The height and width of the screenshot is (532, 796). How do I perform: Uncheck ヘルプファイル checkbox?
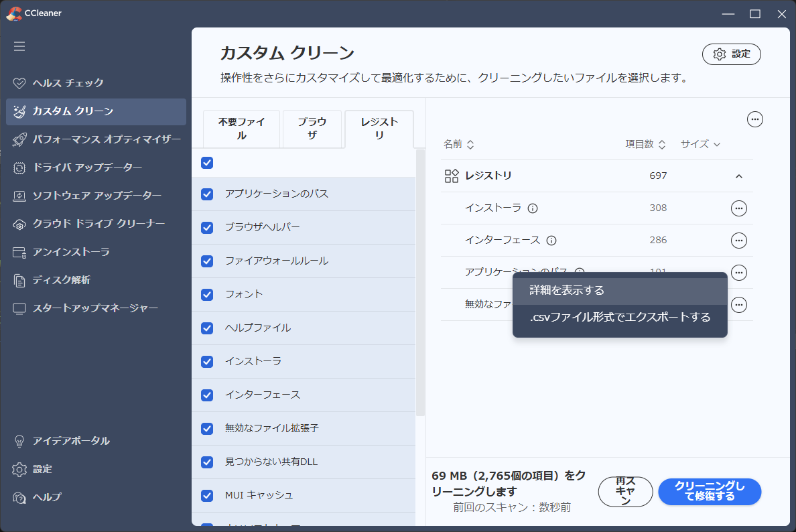click(x=207, y=328)
